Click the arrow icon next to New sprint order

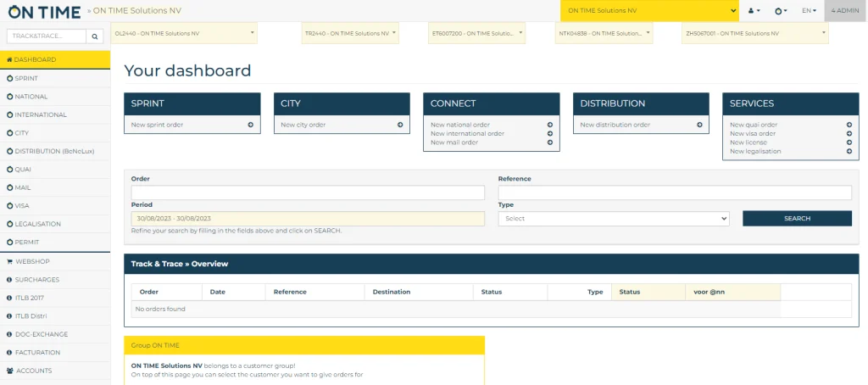tap(251, 125)
